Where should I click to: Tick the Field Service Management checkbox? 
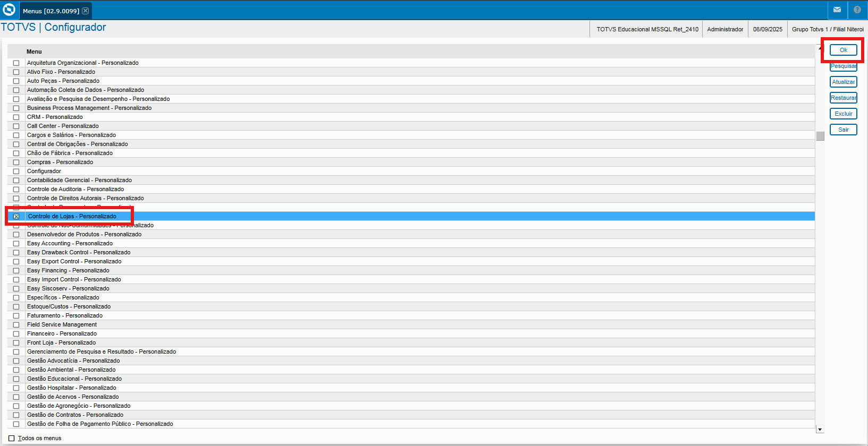[x=16, y=325]
